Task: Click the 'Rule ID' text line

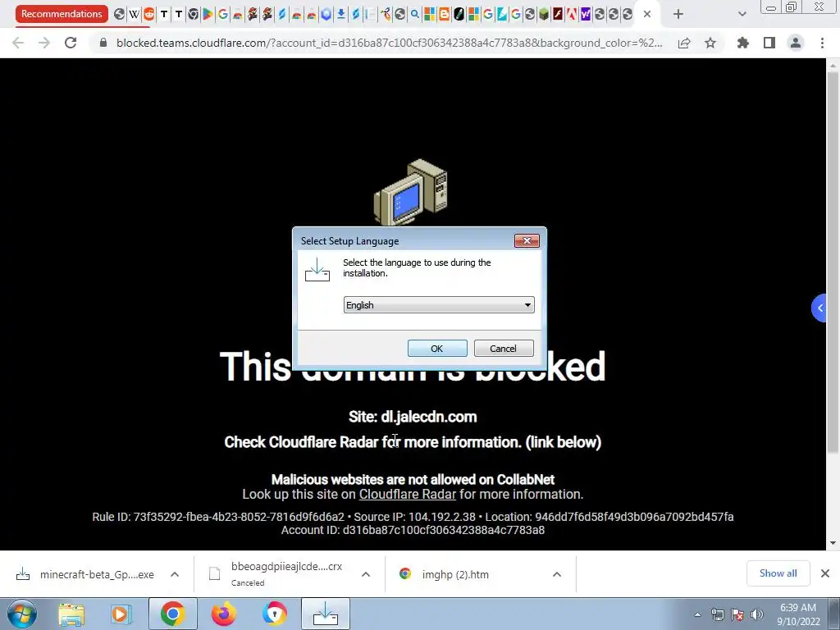Action: [x=413, y=517]
